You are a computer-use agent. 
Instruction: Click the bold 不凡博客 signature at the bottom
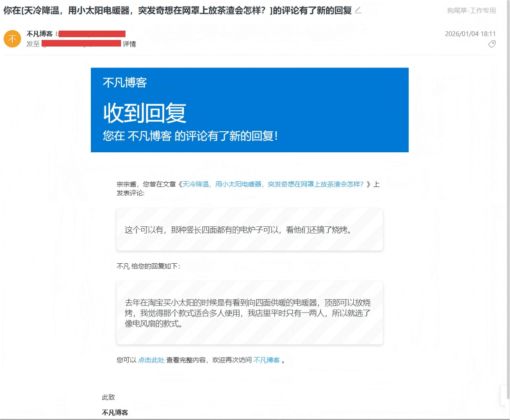[115, 413]
